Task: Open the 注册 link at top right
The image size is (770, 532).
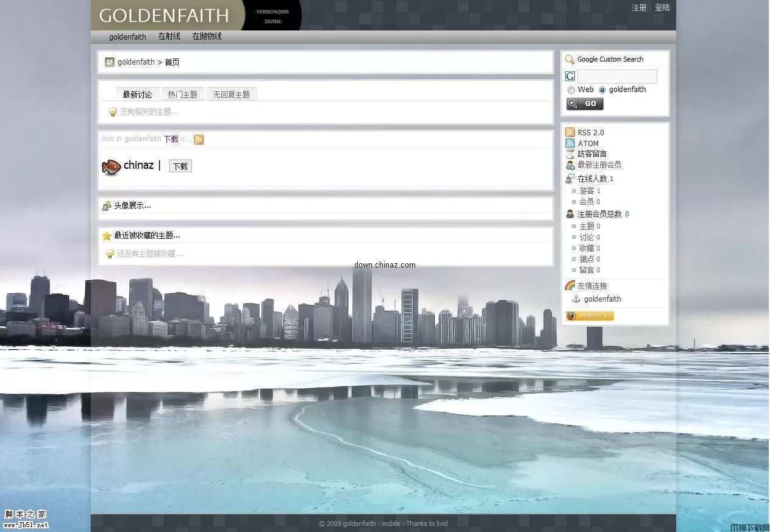Action: (x=638, y=7)
